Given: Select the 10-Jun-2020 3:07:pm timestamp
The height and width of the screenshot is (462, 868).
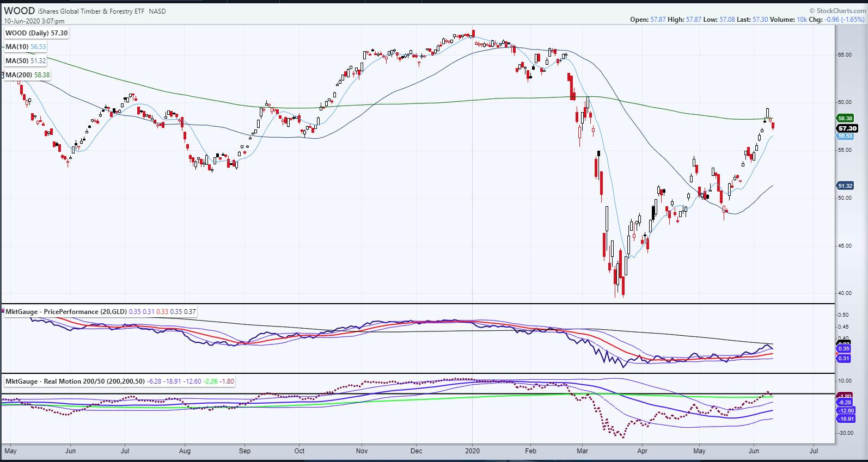Looking at the screenshot, I should 34,21.
